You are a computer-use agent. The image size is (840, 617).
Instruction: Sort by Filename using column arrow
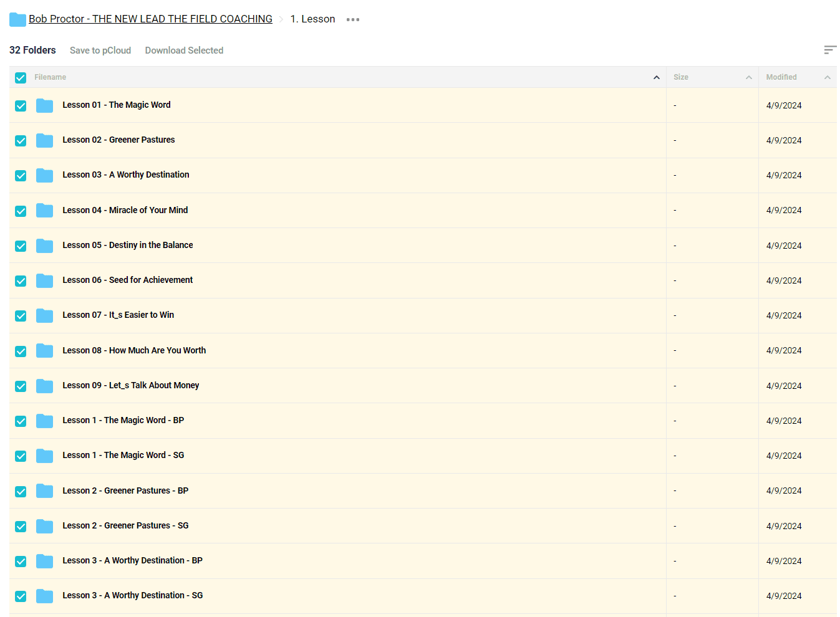pos(657,77)
